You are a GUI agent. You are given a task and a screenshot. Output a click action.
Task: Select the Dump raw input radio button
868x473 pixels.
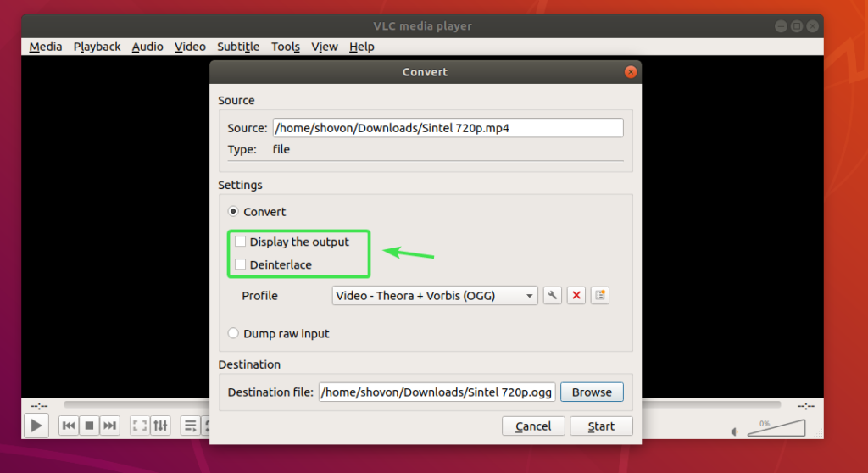click(x=234, y=333)
